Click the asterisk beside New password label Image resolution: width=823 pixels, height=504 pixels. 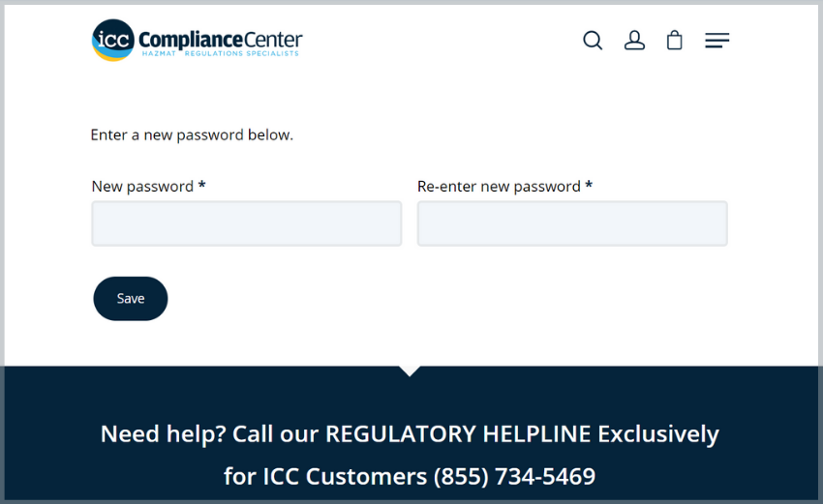click(201, 186)
